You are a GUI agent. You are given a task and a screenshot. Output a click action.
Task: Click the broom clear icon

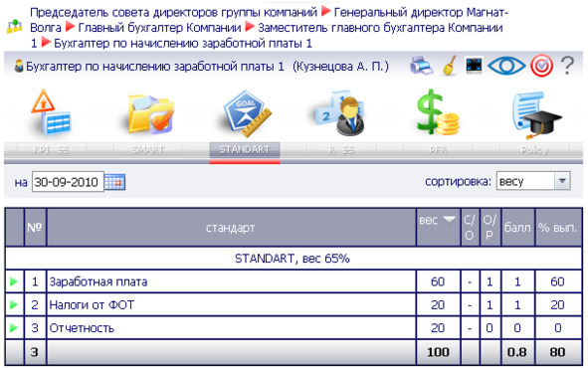tap(450, 66)
